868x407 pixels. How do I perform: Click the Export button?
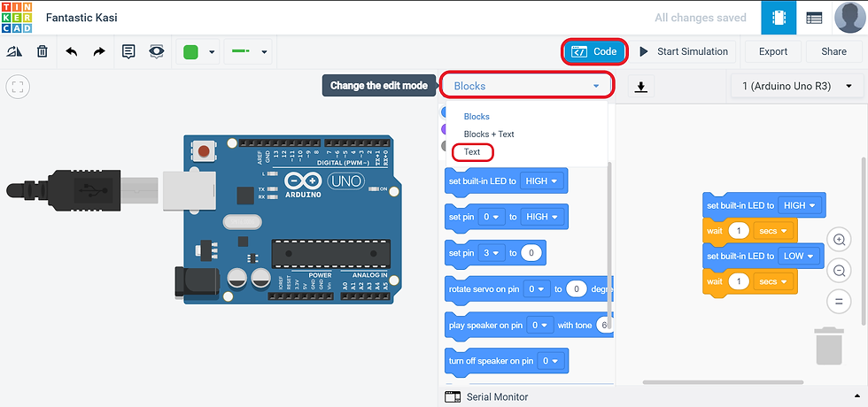(x=772, y=51)
